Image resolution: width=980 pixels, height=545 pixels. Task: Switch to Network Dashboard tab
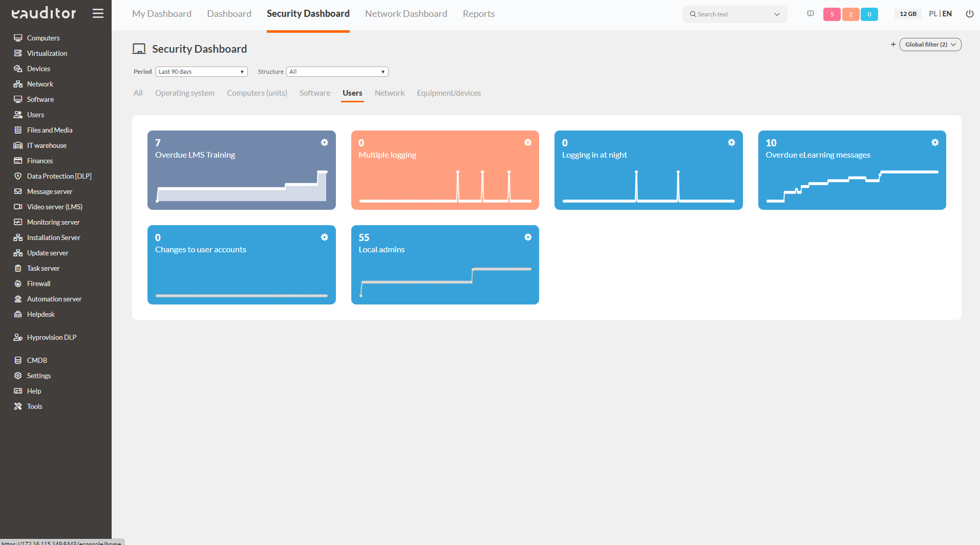tap(406, 14)
